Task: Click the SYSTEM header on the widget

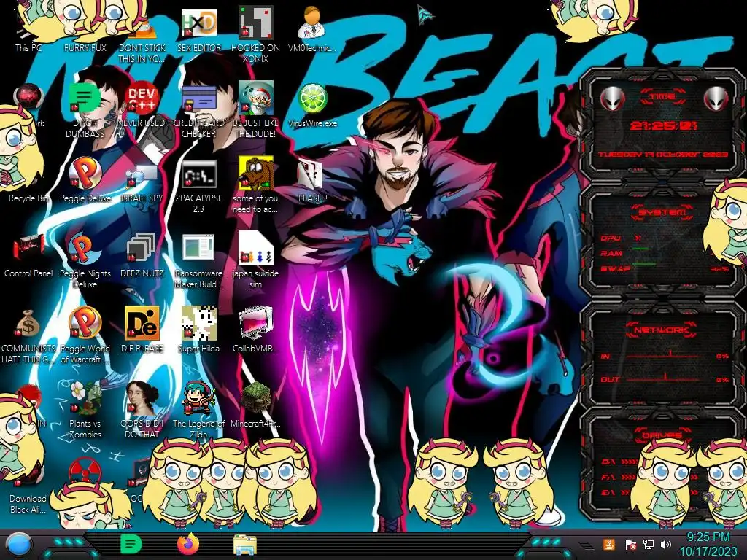Action: pos(662,212)
